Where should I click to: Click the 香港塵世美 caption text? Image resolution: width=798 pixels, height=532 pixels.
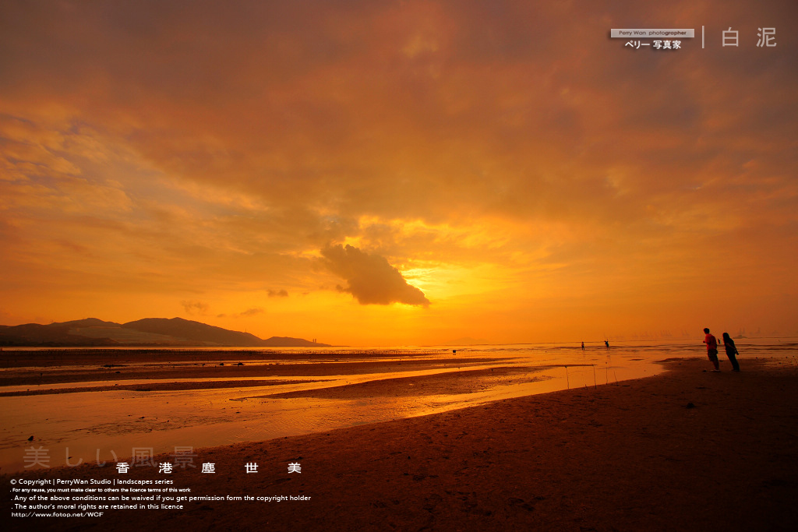209,468
